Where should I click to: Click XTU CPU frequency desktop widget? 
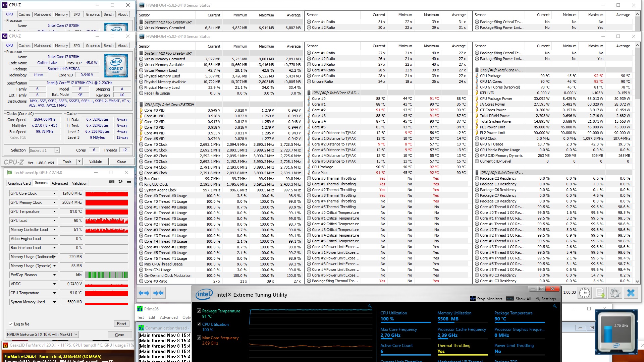(x=617, y=332)
